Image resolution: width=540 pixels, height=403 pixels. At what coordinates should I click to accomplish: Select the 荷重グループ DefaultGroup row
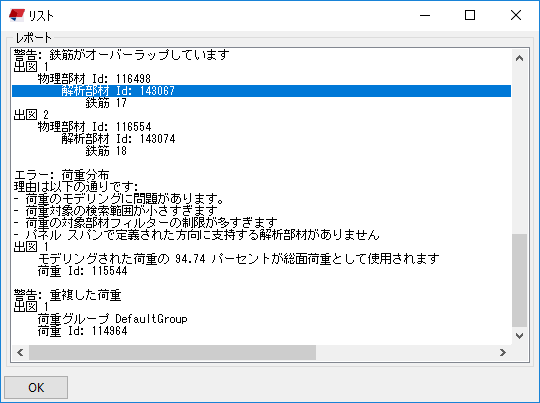pos(112,319)
